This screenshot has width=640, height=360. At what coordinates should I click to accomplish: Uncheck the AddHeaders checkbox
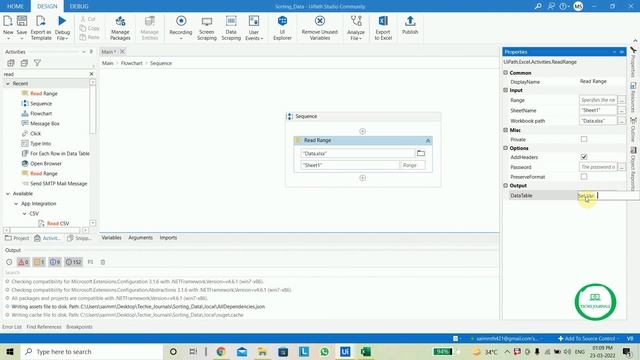click(x=584, y=157)
